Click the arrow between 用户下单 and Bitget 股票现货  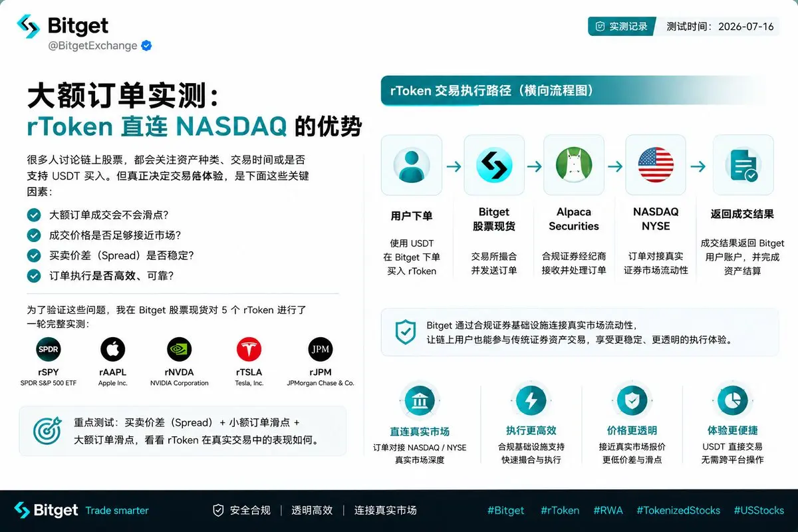[454, 166]
